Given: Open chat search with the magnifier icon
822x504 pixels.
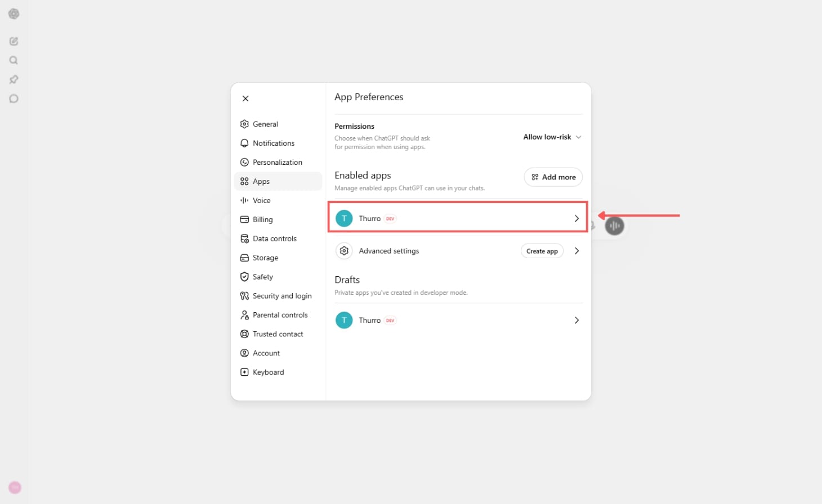Looking at the screenshot, I should (x=14, y=60).
